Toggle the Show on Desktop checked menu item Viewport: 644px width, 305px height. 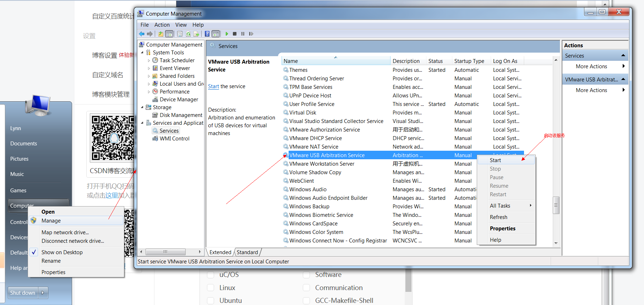point(76,252)
